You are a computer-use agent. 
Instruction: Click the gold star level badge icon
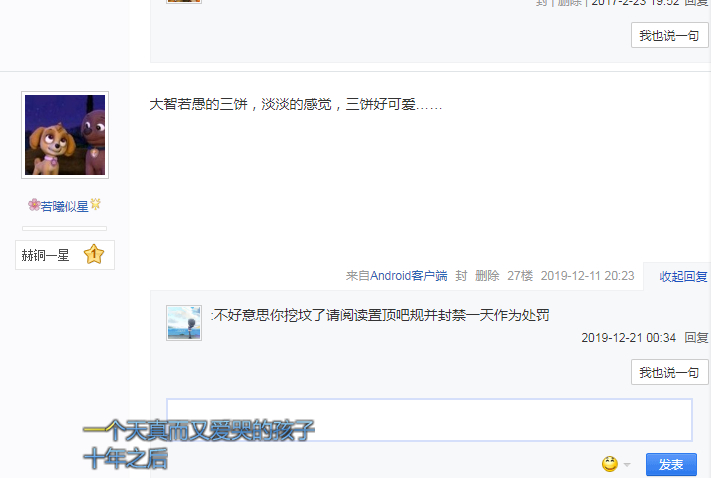click(94, 254)
